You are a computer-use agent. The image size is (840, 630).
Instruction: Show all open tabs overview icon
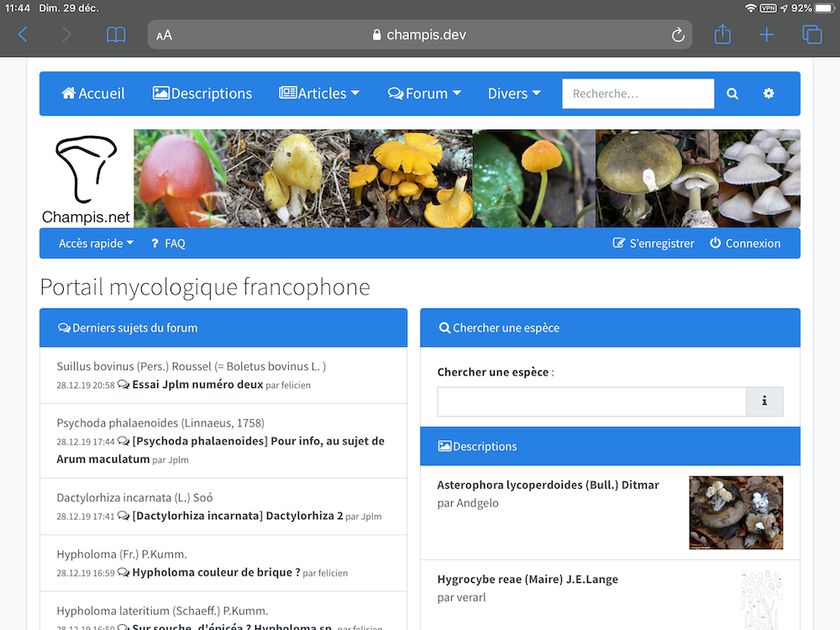click(811, 34)
